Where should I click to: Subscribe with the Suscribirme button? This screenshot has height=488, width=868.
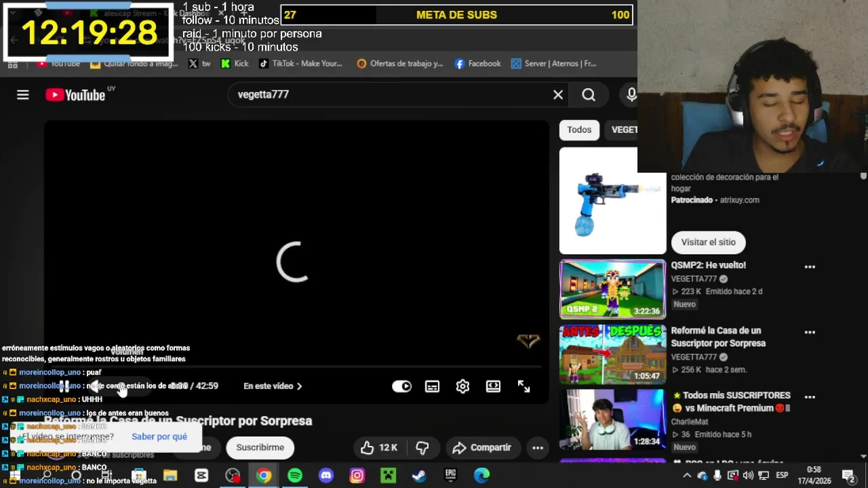click(260, 447)
